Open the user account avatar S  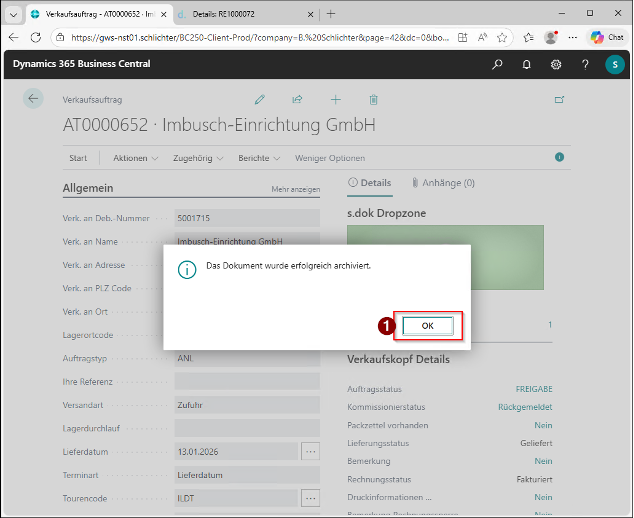615,64
